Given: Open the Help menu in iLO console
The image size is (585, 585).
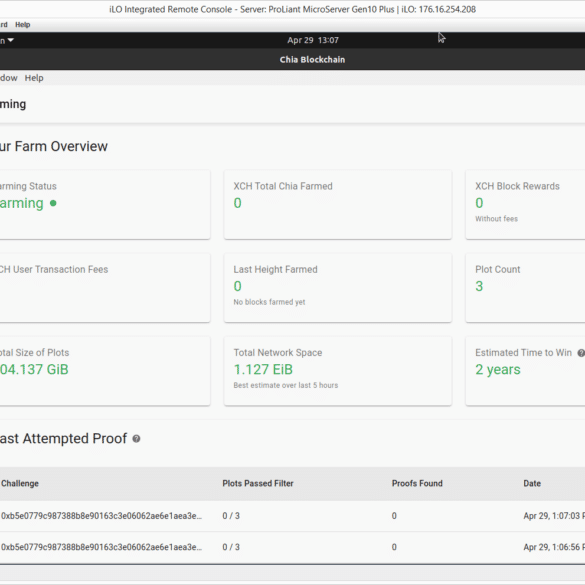Looking at the screenshot, I should pyautogui.click(x=22, y=25).
